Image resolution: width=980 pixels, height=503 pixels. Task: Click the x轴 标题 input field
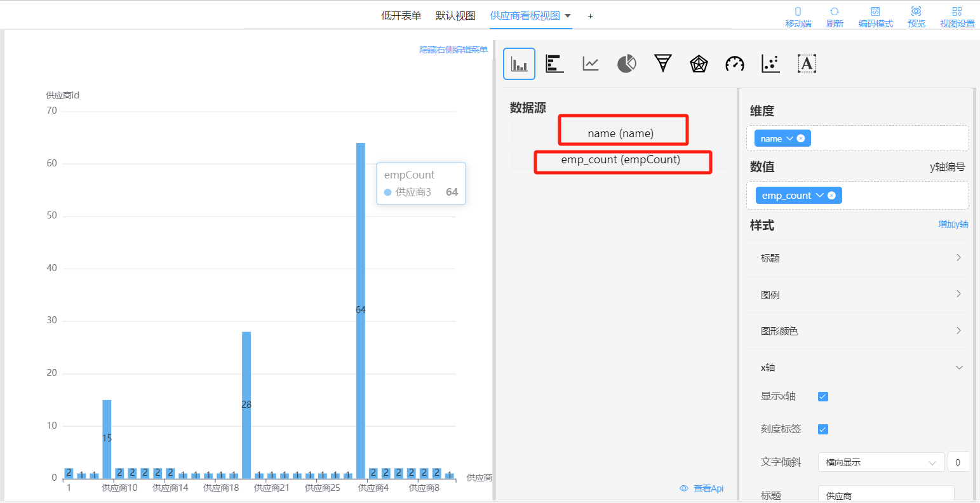tap(885, 495)
